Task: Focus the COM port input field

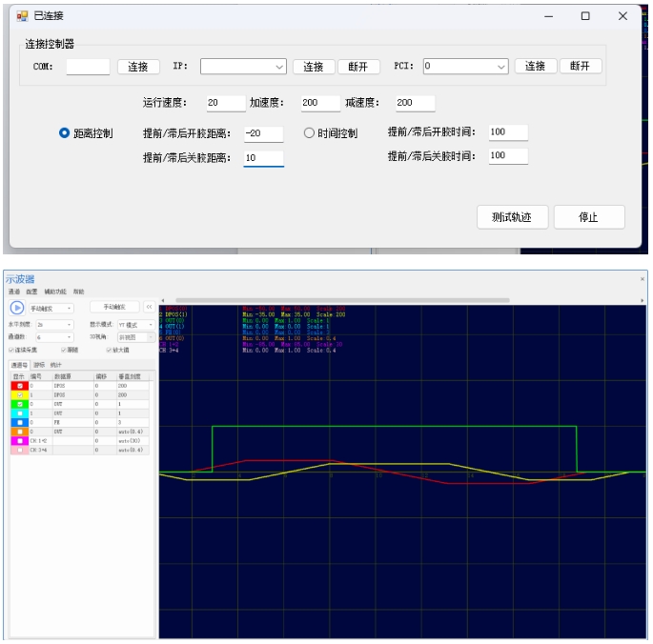Action: pos(88,67)
